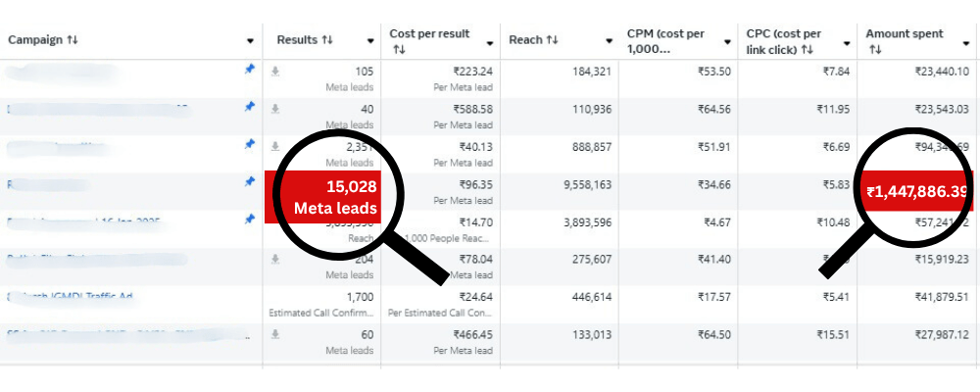This screenshot has width=980, height=392.
Task: Sort by Reach using the sort arrows
Action: 552,40
